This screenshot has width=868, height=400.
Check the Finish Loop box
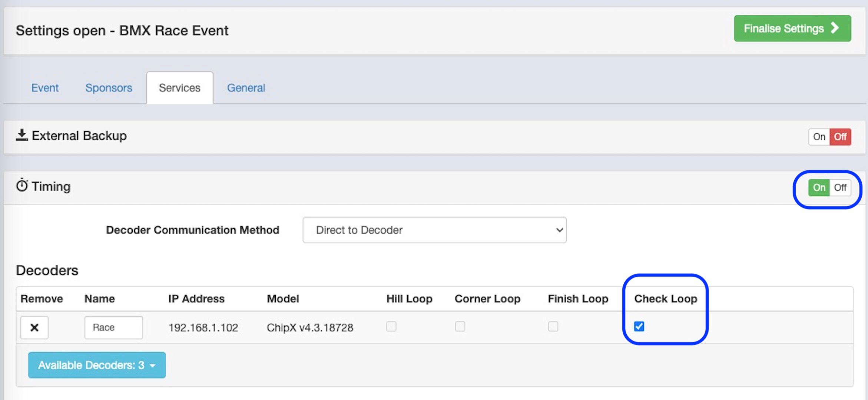coord(553,326)
